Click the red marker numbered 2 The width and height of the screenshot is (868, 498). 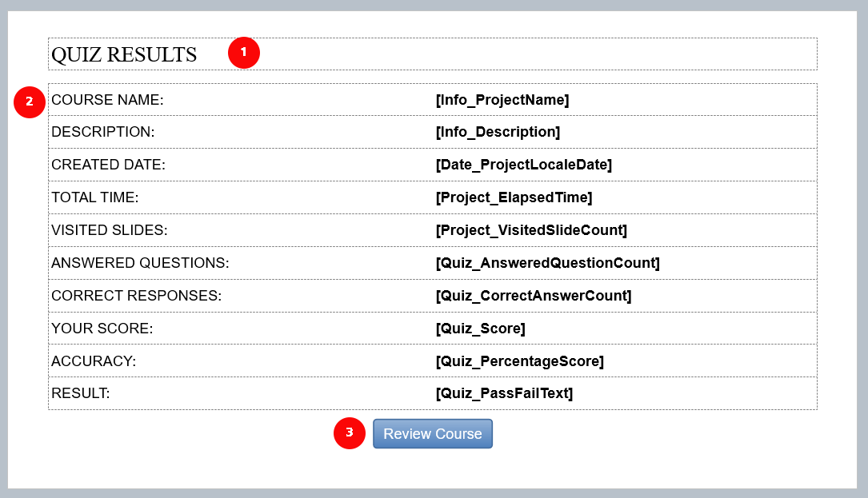[x=30, y=102]
